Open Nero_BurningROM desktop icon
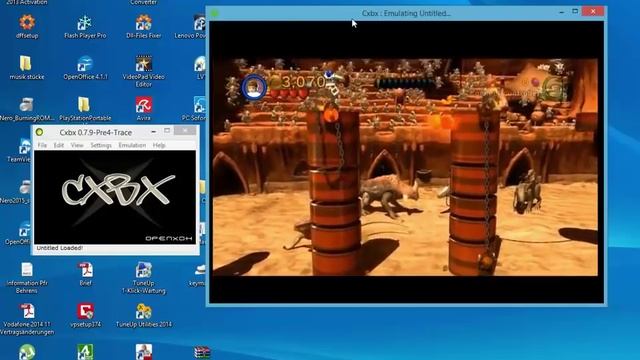The width and height of the screenshot is (640, 360). pos(27,109)
